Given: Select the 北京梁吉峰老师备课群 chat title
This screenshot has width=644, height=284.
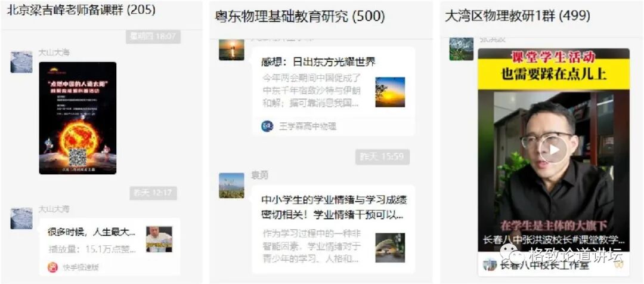Looking at the screenshot, I should pos(81,10).
